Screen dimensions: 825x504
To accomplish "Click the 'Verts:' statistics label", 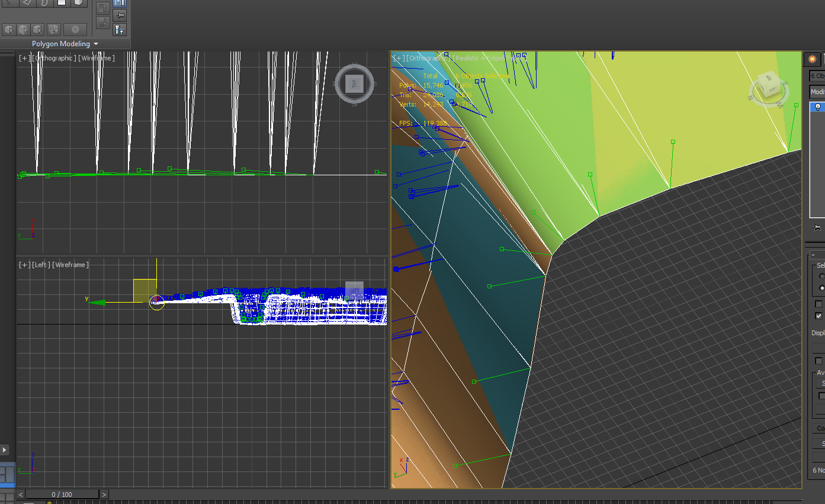I will 407,104.
